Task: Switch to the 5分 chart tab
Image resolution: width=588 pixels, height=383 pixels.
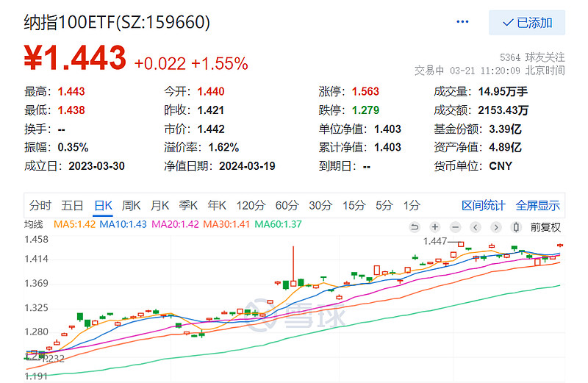Action: coord(384,206)
